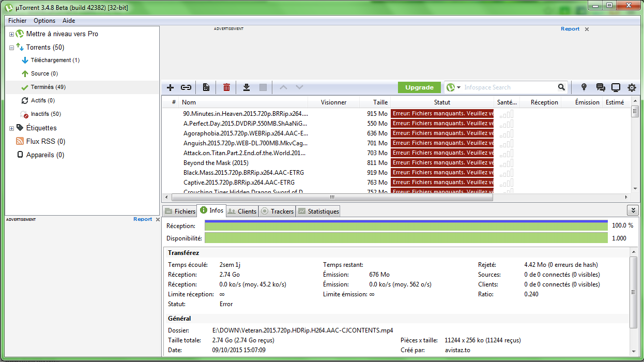This screenshot has width=644, height=362.
Task: Close the top advertisement banner
Action: tap(587, 29)
